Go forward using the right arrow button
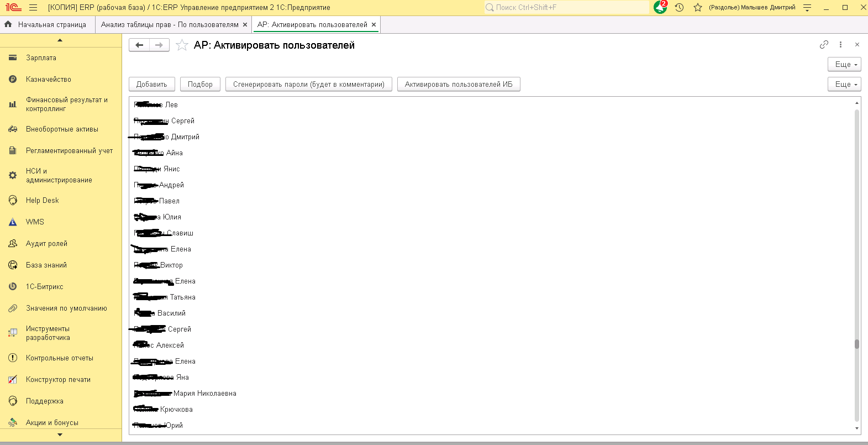 (x=159, y=45)
